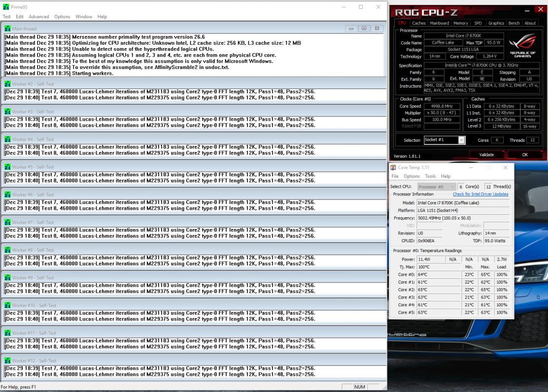Screen dimensions: 548x392
Task: Switch to the SPD tab in CPU-Z
Action: [x=478, y=23]
